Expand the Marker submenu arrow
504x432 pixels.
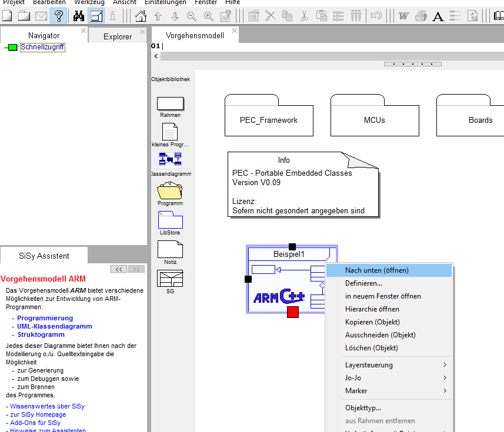point(444,391)
